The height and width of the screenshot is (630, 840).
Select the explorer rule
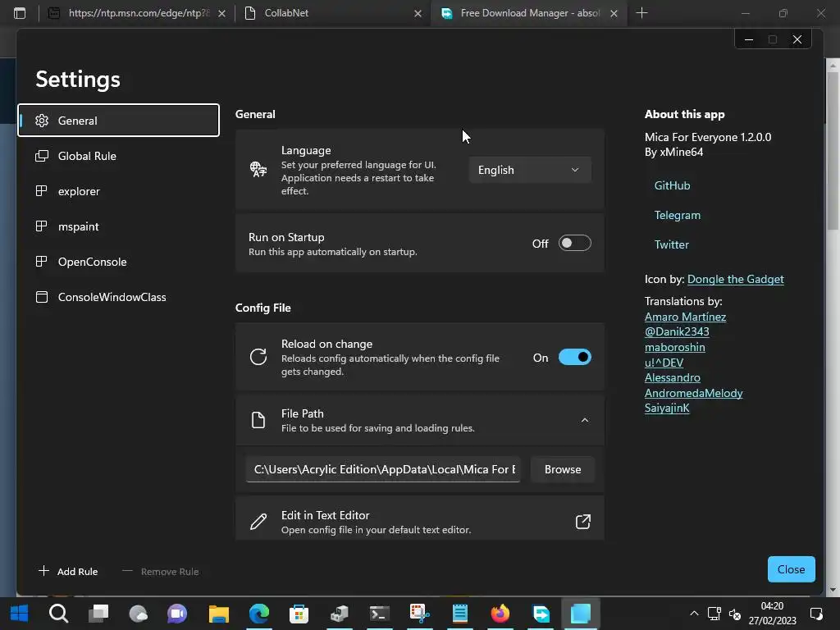[118, 191]
